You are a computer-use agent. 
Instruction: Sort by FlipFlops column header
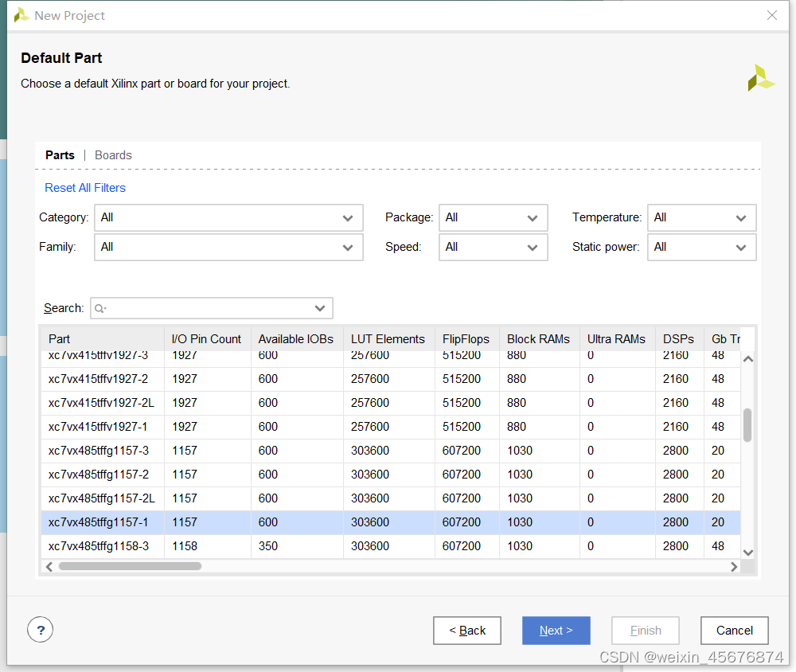coord(467,339)
